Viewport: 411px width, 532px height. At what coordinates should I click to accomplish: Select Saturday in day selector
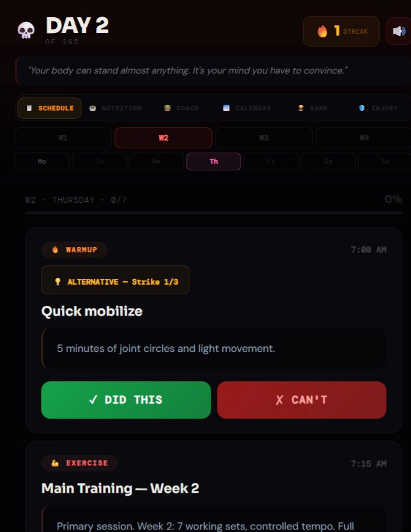click(x=328, y=162)
